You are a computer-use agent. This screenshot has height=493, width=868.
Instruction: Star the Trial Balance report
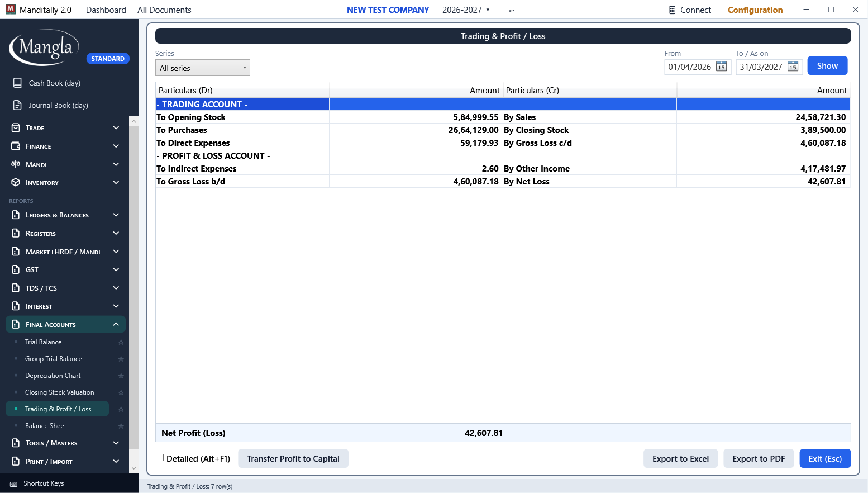click(121, 342)
